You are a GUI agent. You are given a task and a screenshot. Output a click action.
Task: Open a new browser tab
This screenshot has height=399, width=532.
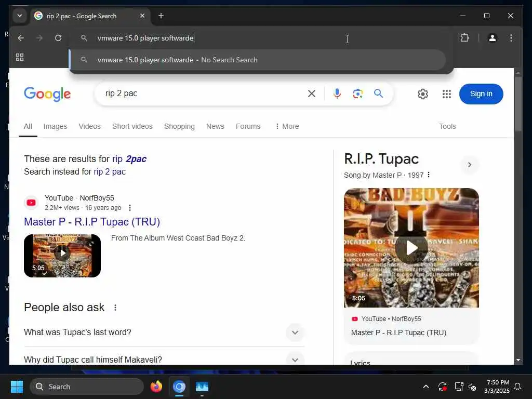pyautogui.click(x=161, y=16)
